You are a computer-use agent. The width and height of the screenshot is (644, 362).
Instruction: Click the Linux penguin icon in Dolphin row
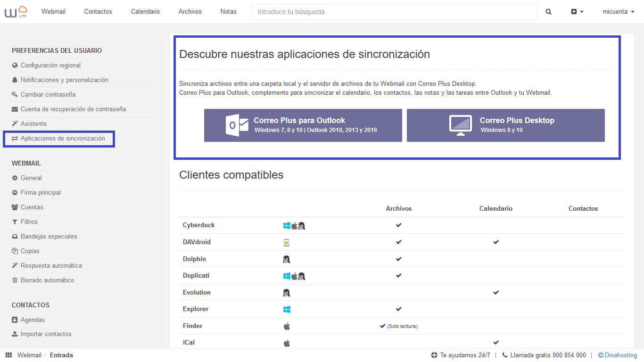286,259
